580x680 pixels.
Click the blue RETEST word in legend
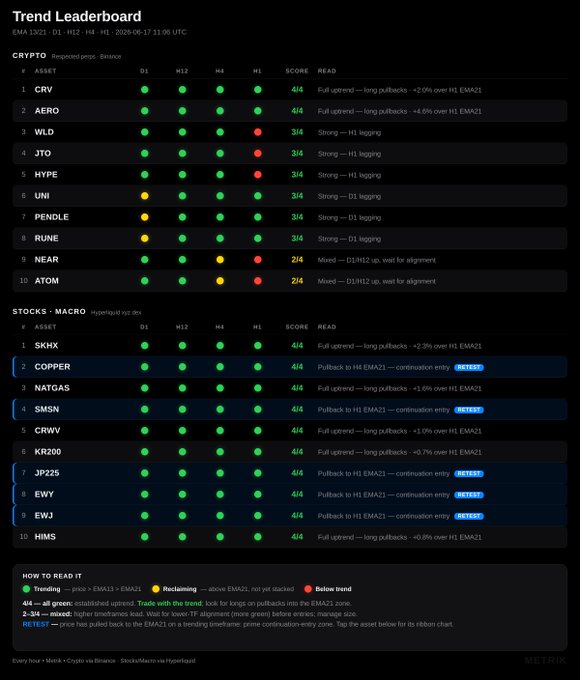click(x=36, y=624)
